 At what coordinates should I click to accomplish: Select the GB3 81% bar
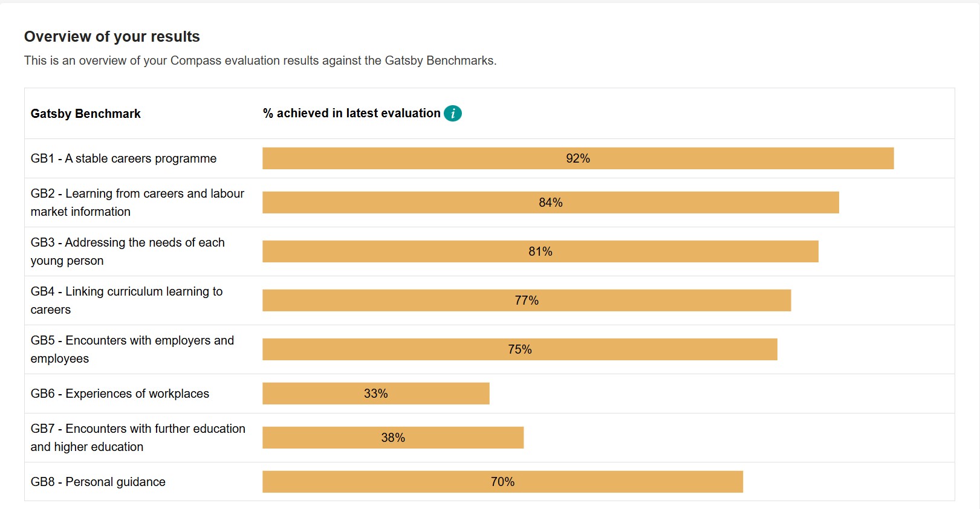pos(540,251)
